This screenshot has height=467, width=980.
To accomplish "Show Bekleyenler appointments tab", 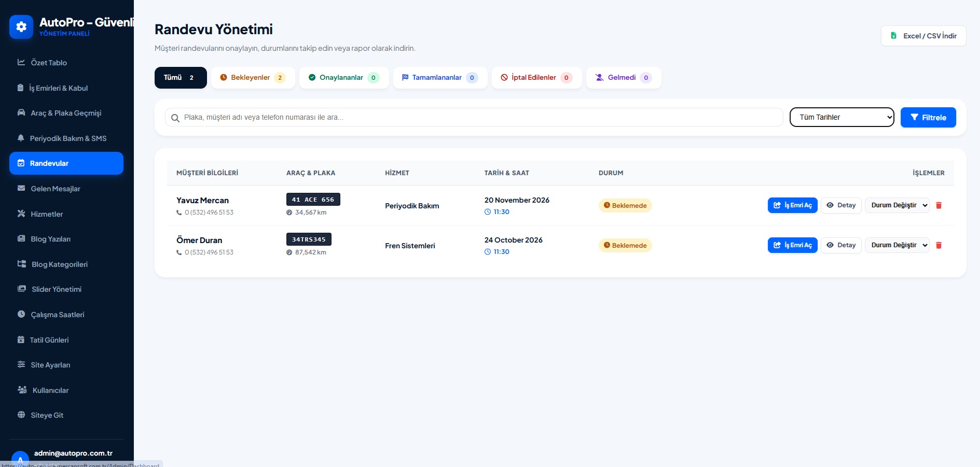I will pos(253,78).
